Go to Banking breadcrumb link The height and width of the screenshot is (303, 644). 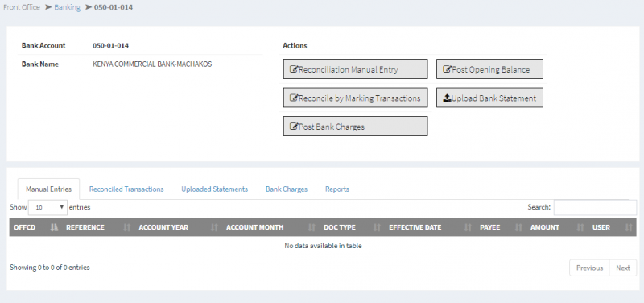pyautogui.click(x=67, y=7)
